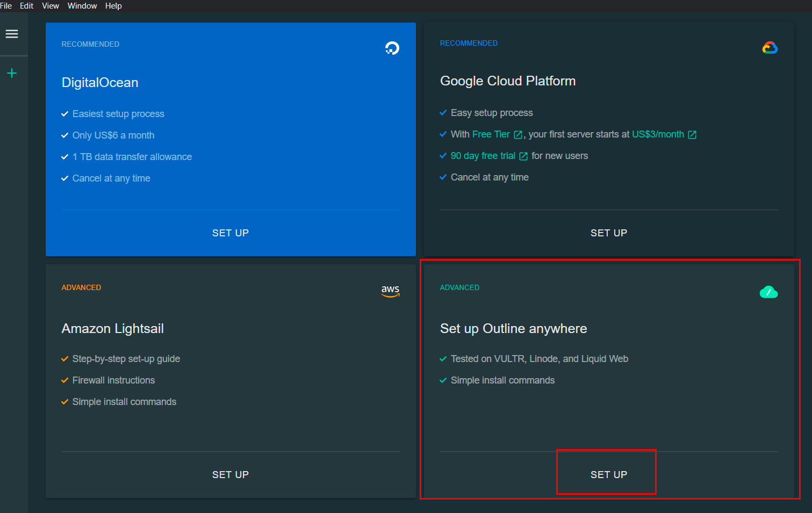Follow the 90 day free trial link
Image resolution: width=812 pixels, height=513 pixels.
pos(483,156)
